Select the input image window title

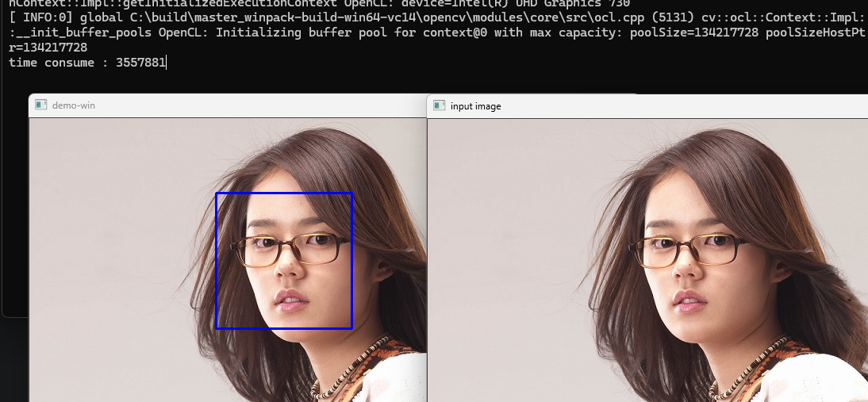(x=475, y=105)
